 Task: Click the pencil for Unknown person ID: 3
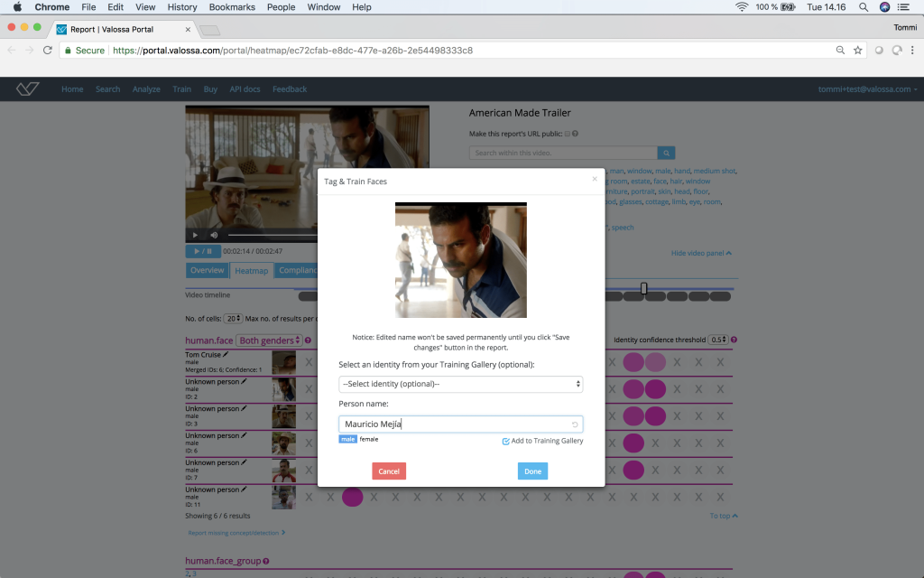pyautogui.click(x=244, y=409)
